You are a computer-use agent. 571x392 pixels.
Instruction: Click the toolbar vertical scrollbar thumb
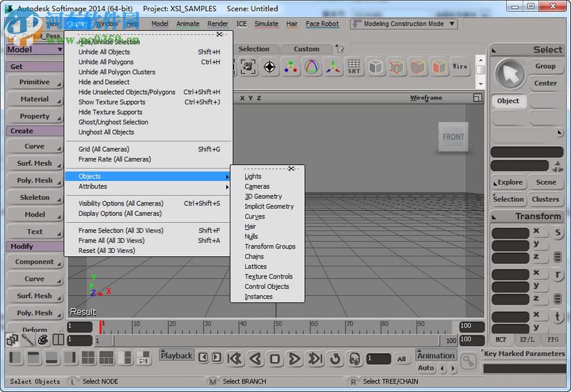pos(480,70)
